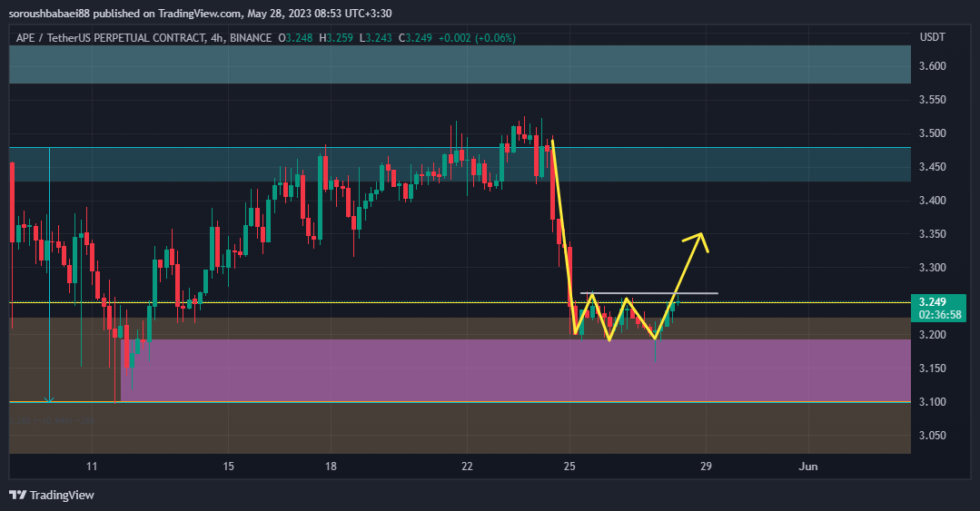The height and width of the screenshot is (511, 980).
Task: Click the high value H3.259
Action: 336,38
